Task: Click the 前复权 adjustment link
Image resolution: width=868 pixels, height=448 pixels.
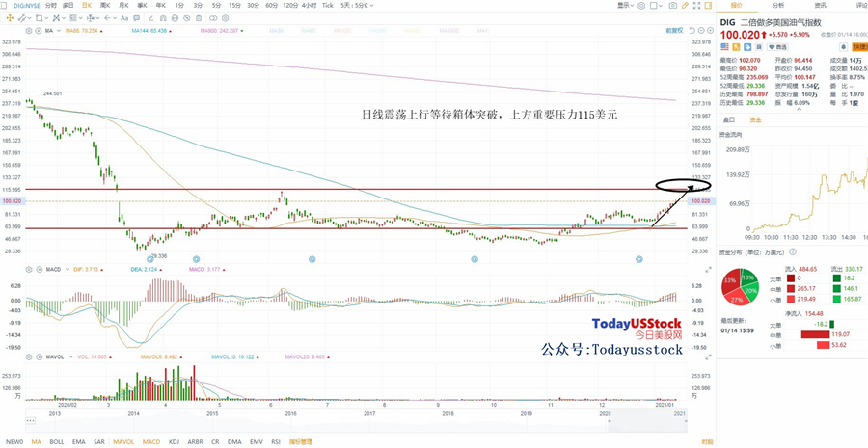Action: tap(674, 31)
